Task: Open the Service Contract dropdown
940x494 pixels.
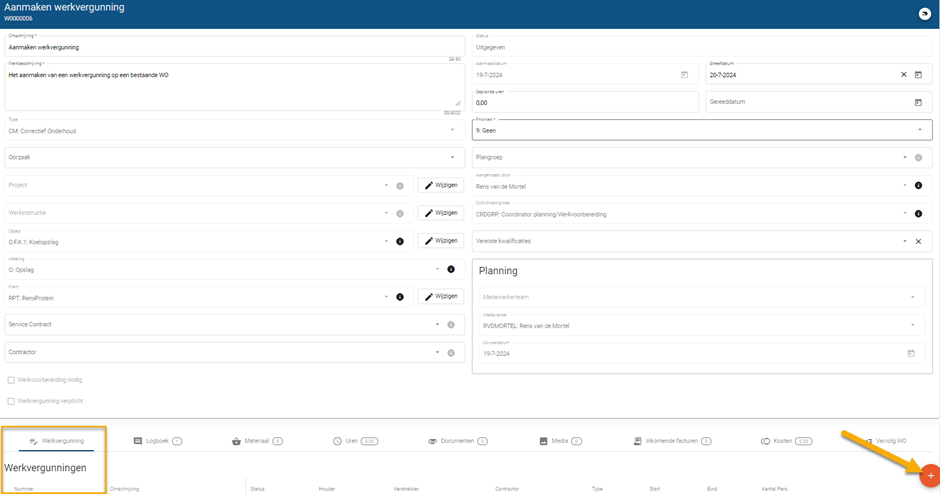Action: coord(437,325)
